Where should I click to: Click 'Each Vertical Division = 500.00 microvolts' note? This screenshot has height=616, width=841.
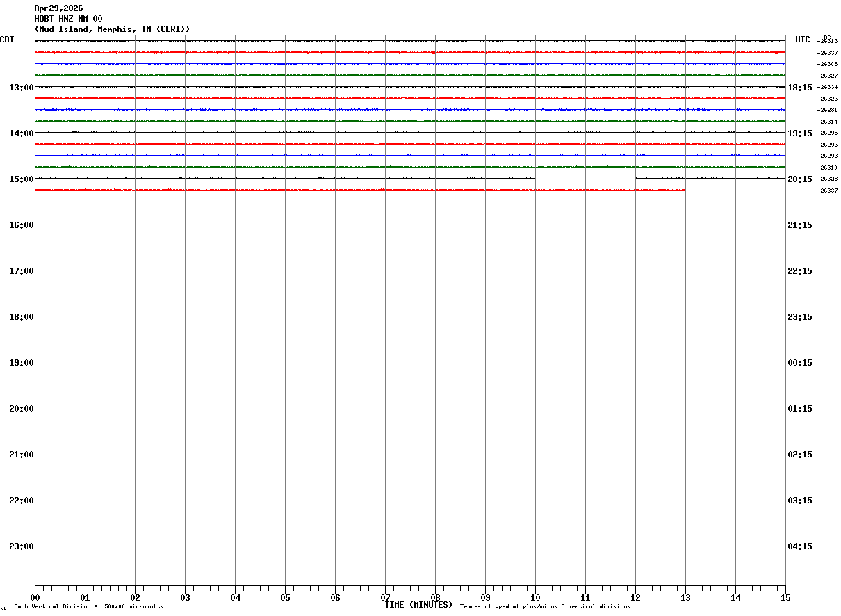(x=88, y=607)
